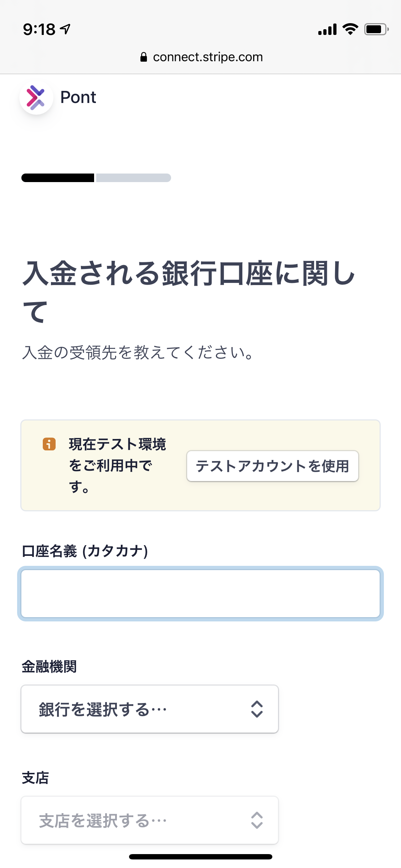Tap テストアカウントを使用 button

273,466
